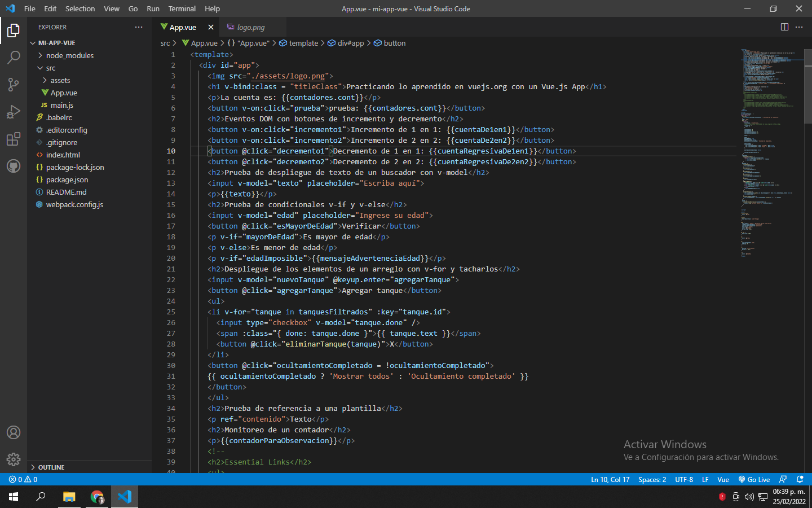Open the GitHub view in activity bar
This screenshot has width=812, height=508.
(x=14, y=166)
